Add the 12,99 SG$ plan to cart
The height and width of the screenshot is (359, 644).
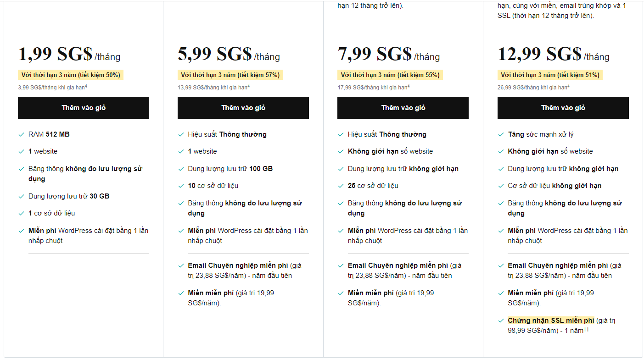click(563, 108)
